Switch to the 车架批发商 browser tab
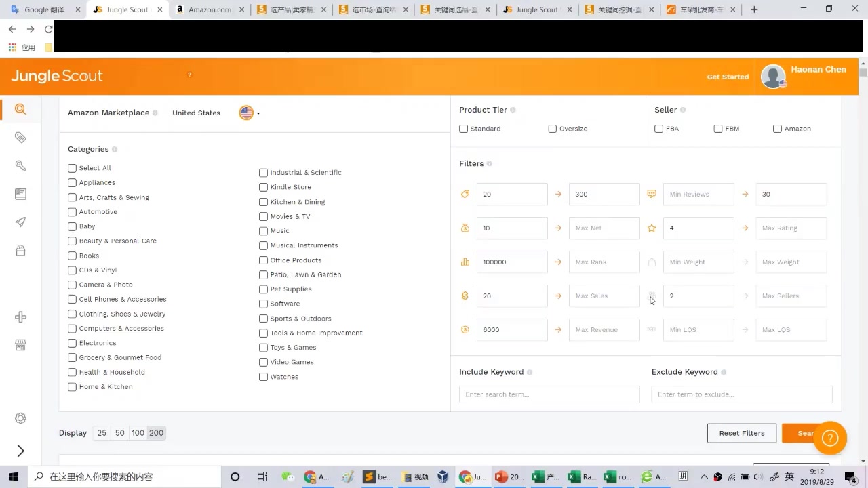The height and width of the screenshot is (488, 868). 701,9
